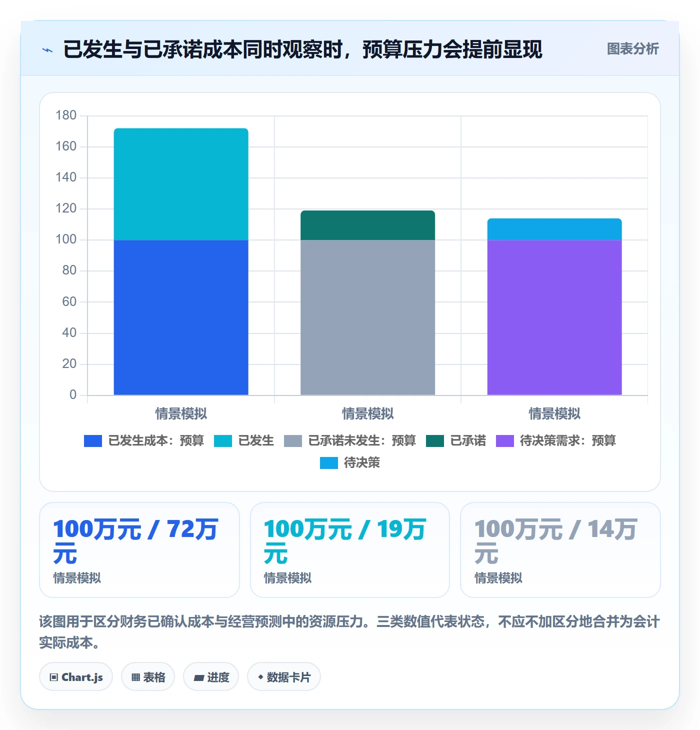Click the 情景模拟 axis label under the gray bar
Viewport: 700px width, 730px height.
tap(367, 414)
